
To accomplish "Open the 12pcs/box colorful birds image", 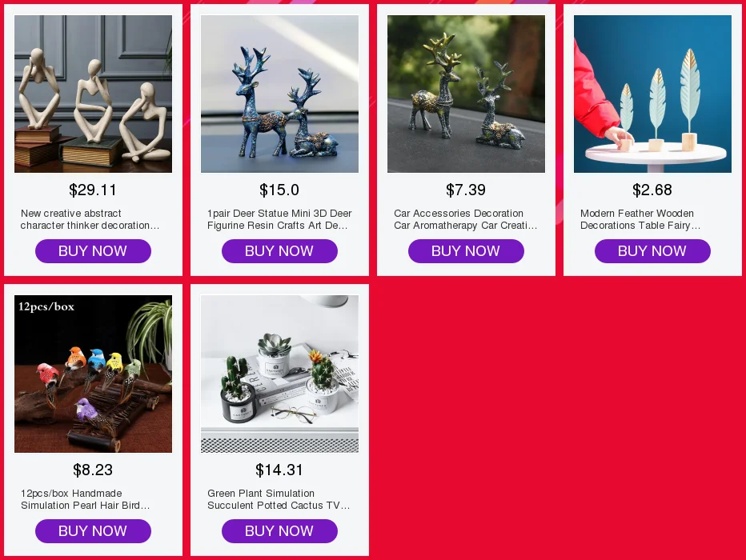I will (93, 374).
